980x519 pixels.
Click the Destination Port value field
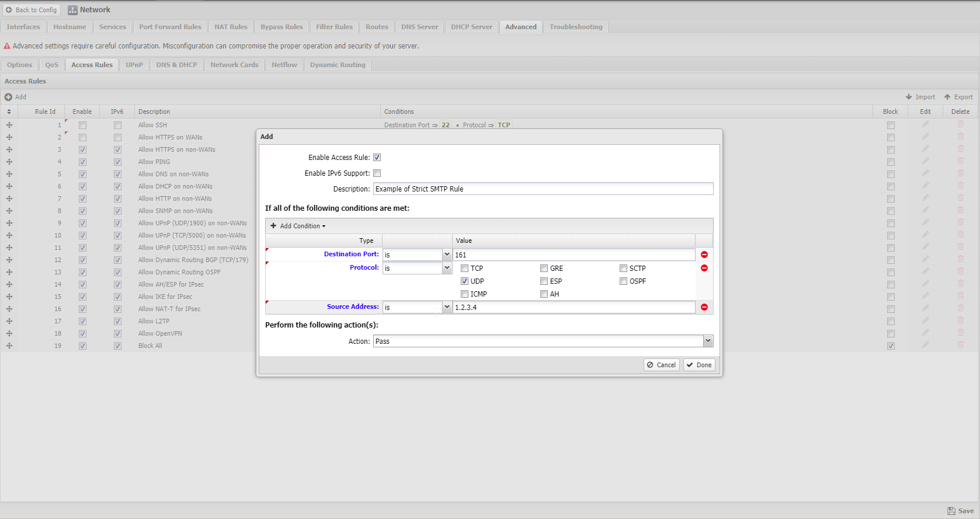coord(574,255)
